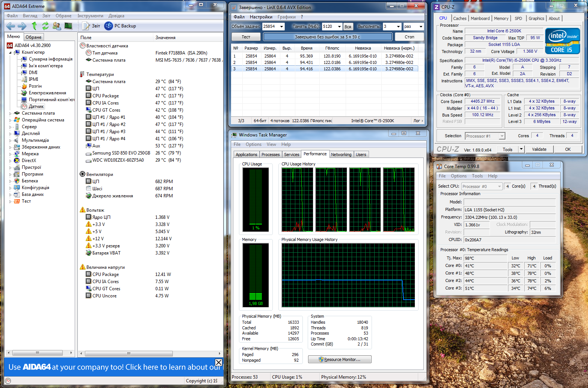
Task: Collapse the Комп'ютер tree node
Action: (10, 53)
